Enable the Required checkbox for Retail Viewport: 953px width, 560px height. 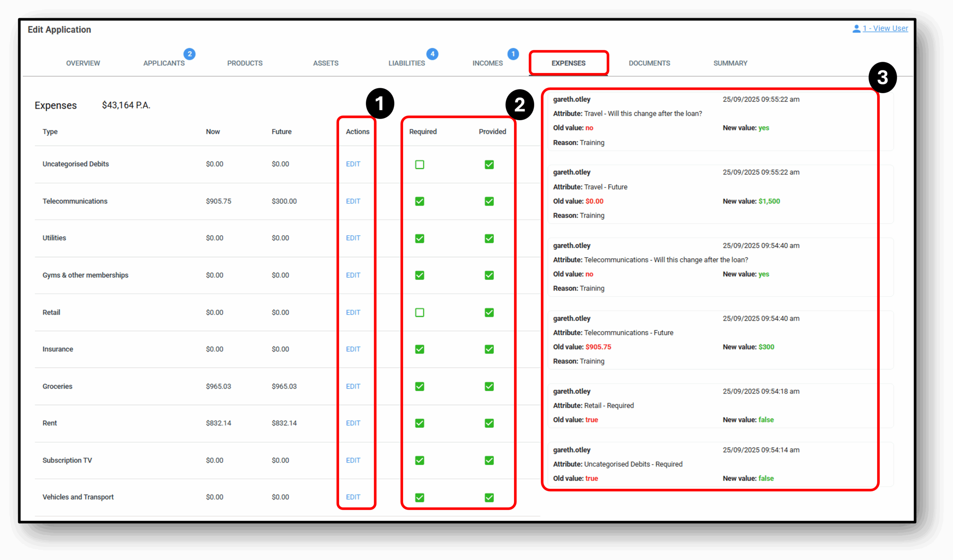(420, 312)
